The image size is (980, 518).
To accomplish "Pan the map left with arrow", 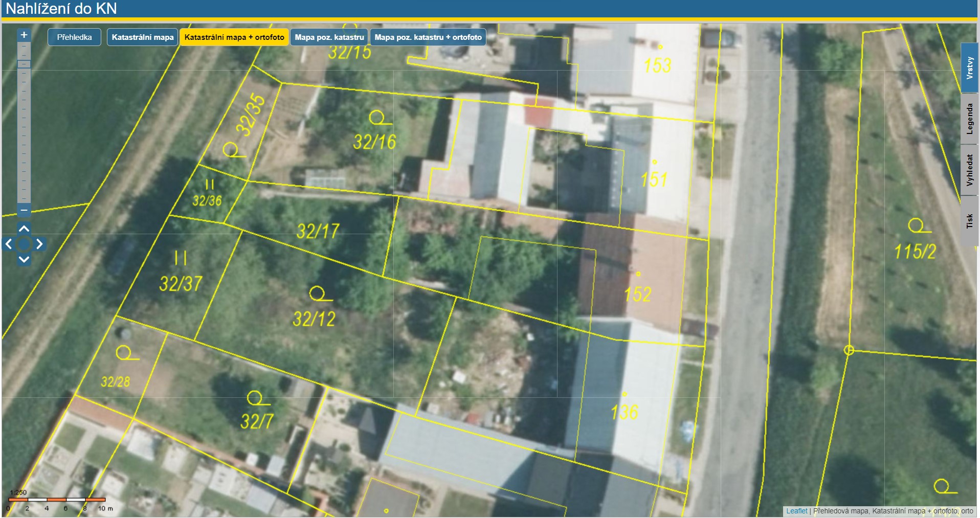I will pyautogui.click(x=9, y=244).
